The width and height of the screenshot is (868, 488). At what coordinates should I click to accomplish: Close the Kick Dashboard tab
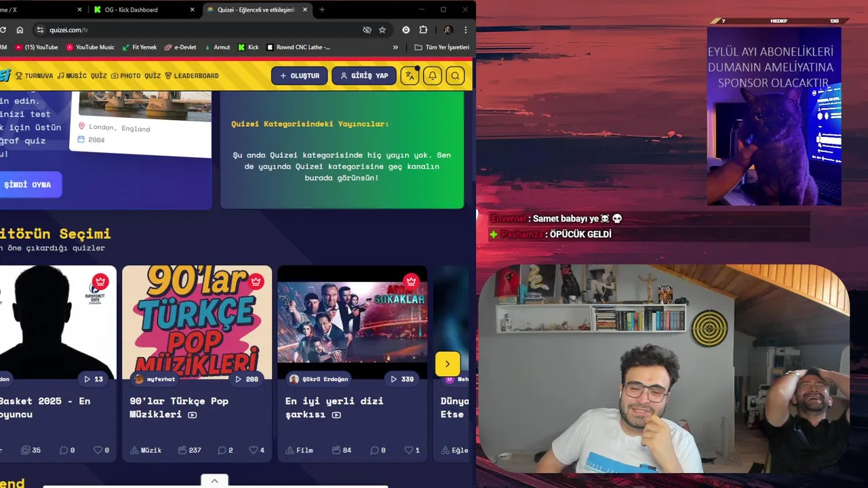(192, 9)
